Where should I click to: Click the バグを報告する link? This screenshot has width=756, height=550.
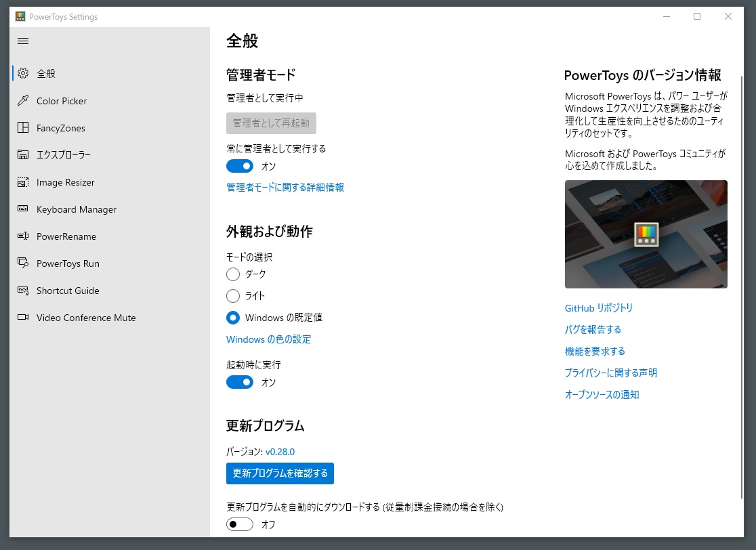tap(593, 329)
